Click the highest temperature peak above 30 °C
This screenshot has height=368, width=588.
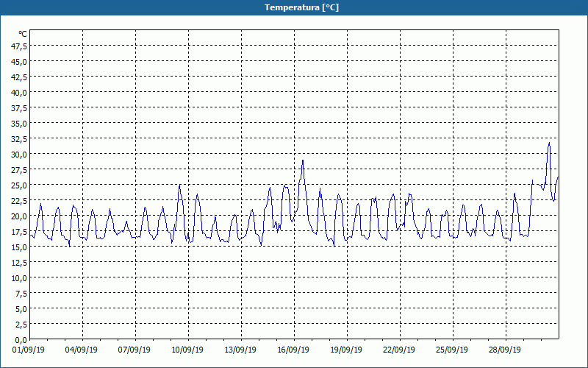coord(549,143)
